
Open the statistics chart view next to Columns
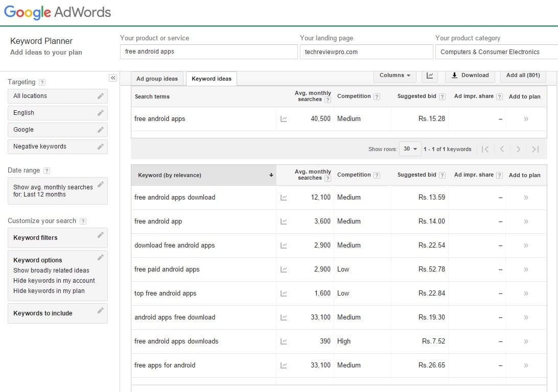click(x=429, y=75)
